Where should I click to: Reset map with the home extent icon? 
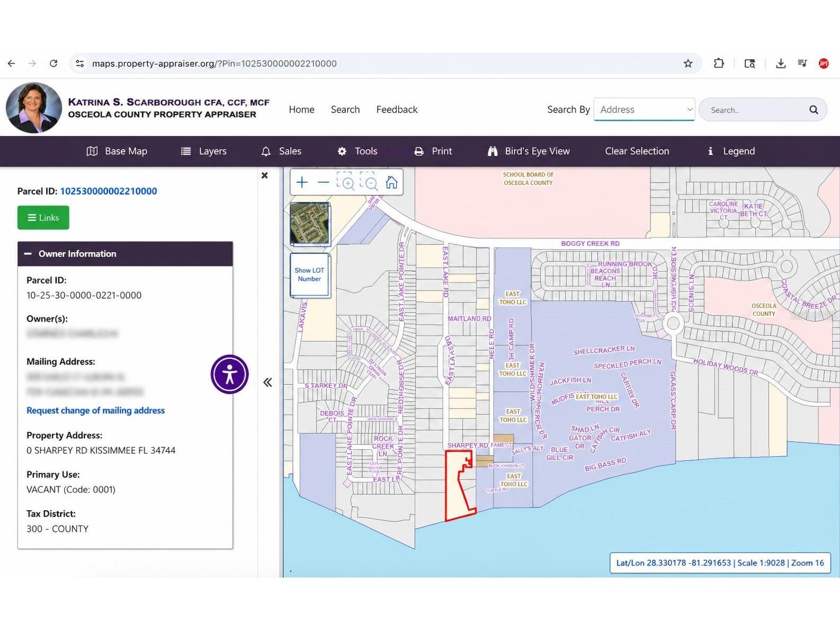[391, 183]
